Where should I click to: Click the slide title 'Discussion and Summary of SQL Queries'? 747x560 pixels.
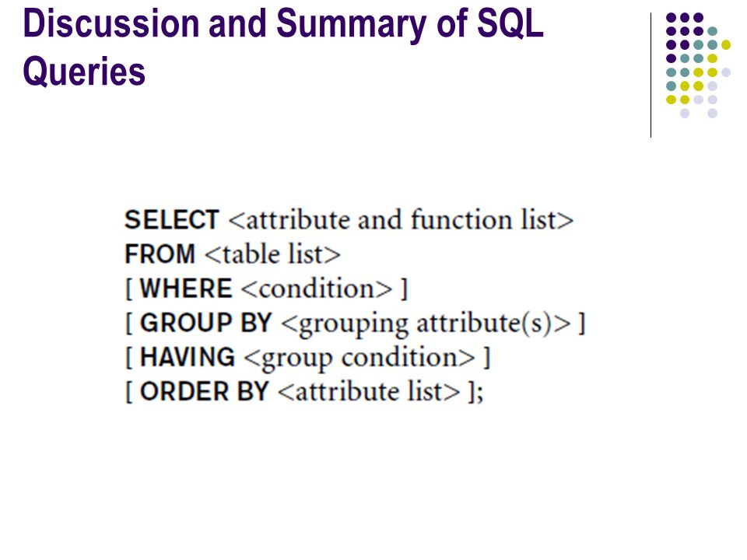tap(283, 47)
